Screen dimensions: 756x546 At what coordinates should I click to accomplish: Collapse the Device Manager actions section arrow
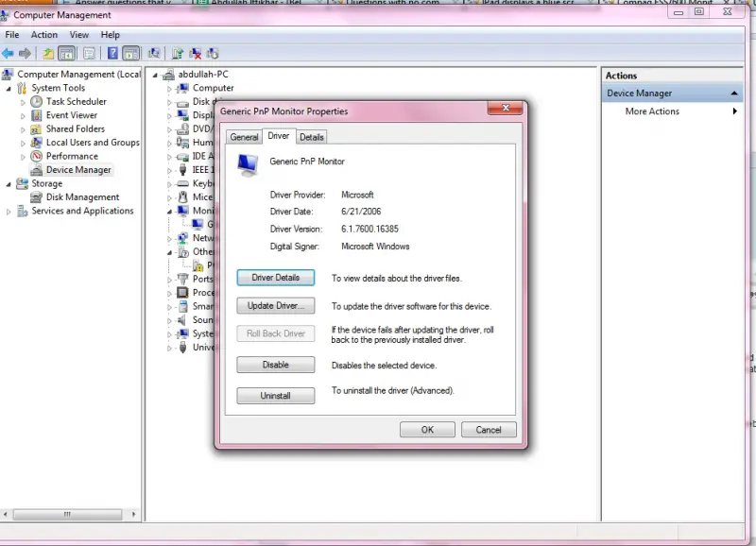734,93
